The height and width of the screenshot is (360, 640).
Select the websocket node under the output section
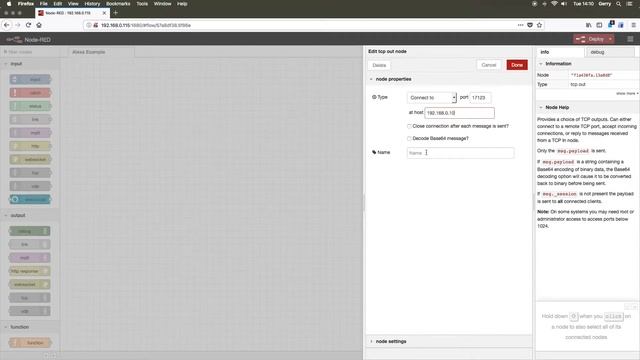pyautogui.click(x=29, y=284)
